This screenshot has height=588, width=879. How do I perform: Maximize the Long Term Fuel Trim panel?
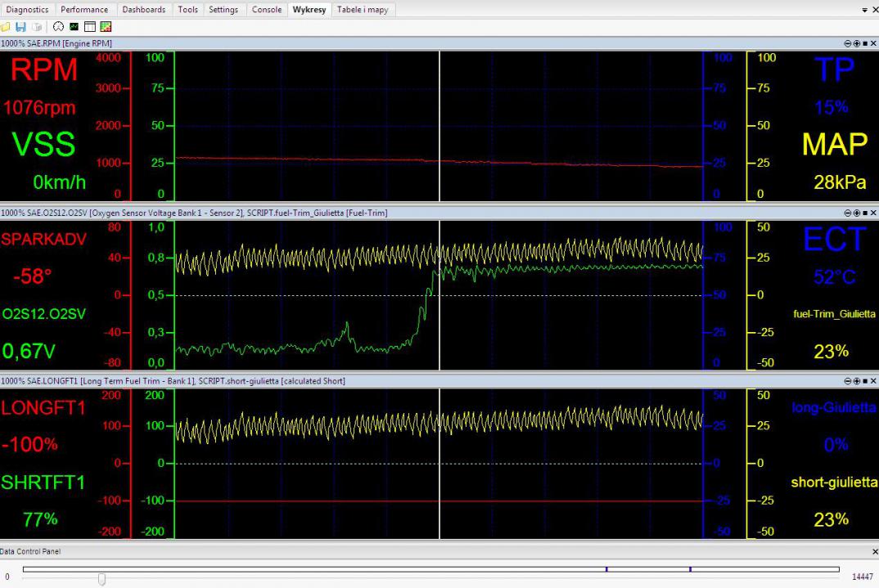[x=864, y=381]
